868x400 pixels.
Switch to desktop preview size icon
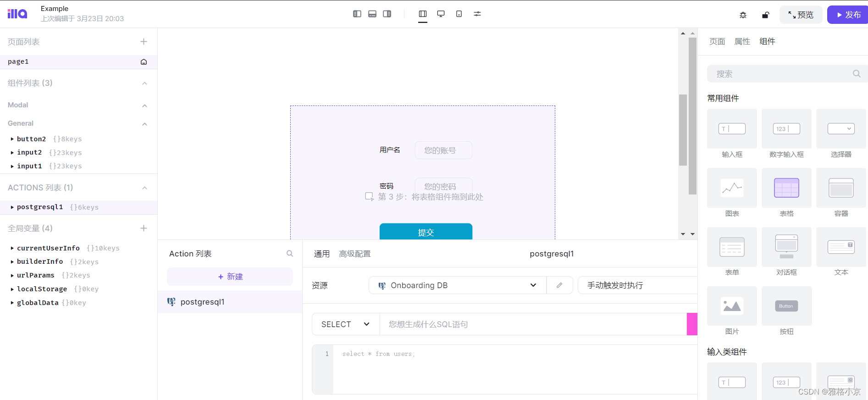pos(441,14)
